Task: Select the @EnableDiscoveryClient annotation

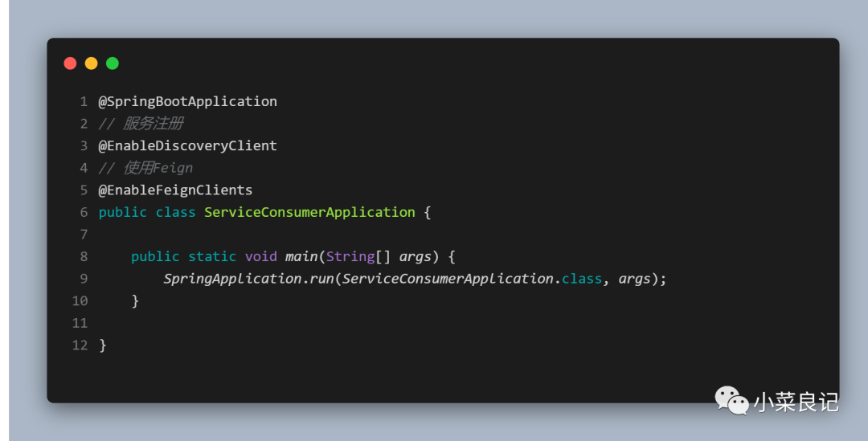Action: point(187,145)
